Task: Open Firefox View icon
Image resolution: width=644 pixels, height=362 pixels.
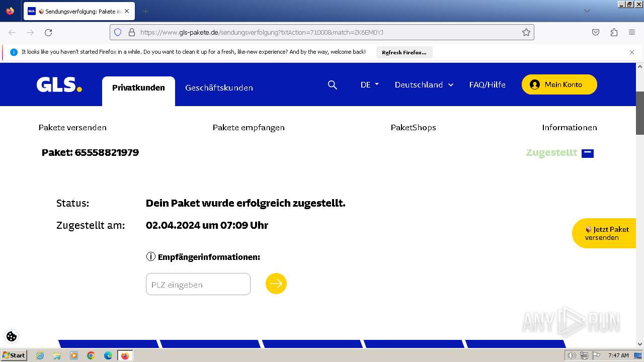Action: click(x=10, y=11)
